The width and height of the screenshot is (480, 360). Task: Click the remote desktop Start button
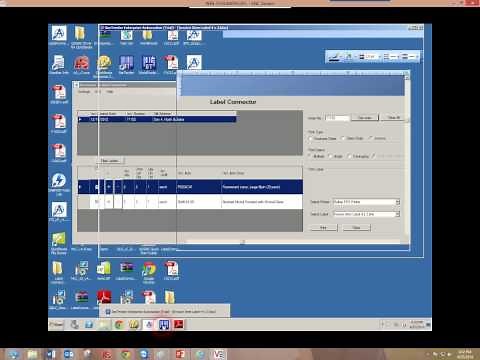[x=56, y=324]
